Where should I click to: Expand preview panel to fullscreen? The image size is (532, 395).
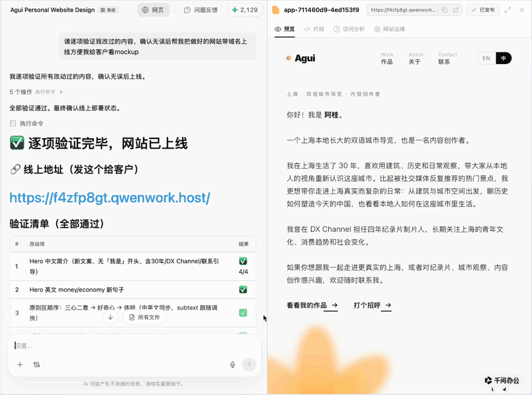pyautogui.click(x=508, y=10)
